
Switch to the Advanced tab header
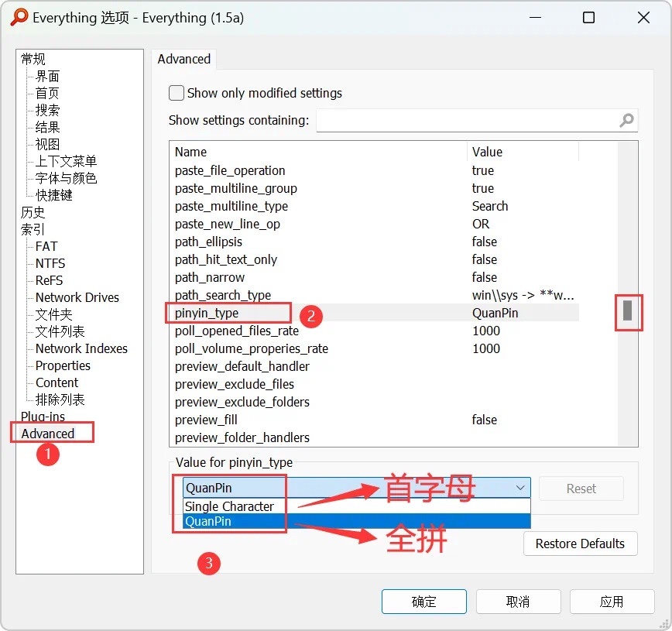pyautogui.click(x=183, y=59)
